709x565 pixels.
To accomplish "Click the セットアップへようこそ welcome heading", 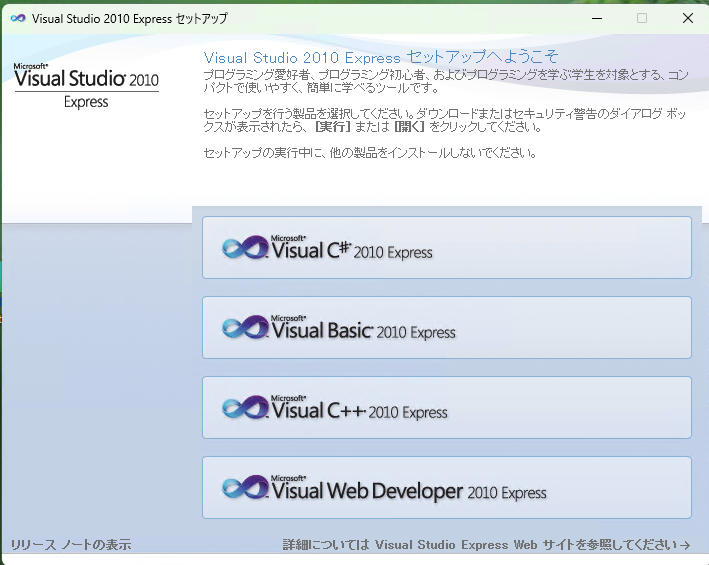I will (x=380, y=56).
